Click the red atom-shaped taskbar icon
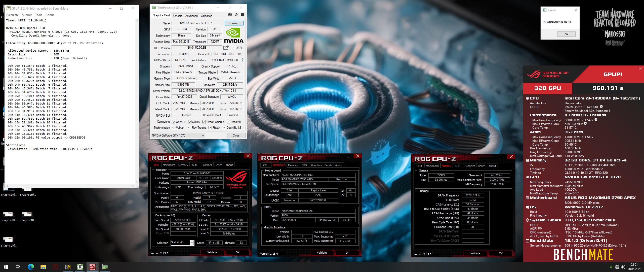This screenshot has width=644, height=272. click(55, 267)
